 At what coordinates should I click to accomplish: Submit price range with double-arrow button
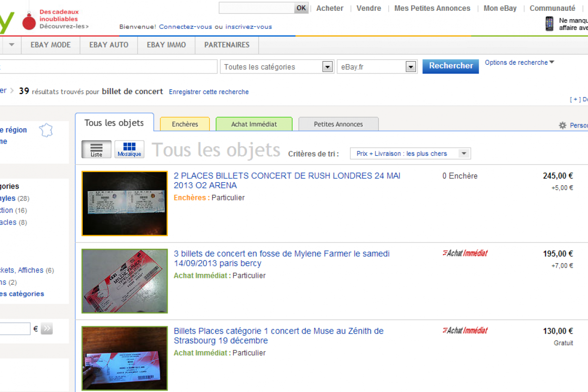coord(47,329)
